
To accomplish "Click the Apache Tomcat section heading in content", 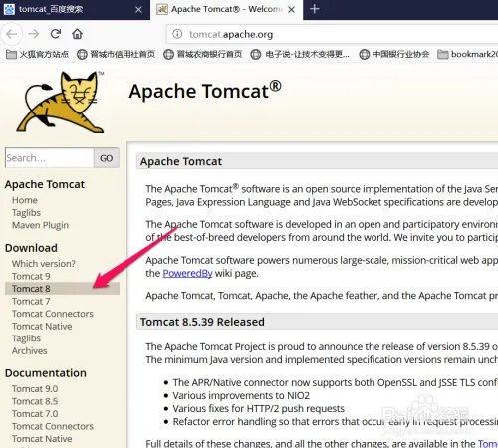I will [181, 161].
